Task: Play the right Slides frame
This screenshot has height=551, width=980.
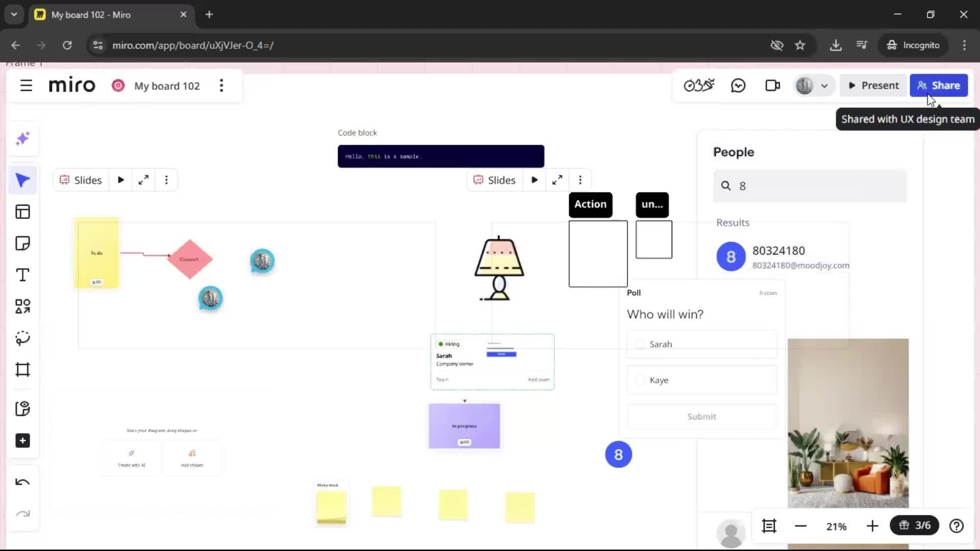Action: [534, 180]
